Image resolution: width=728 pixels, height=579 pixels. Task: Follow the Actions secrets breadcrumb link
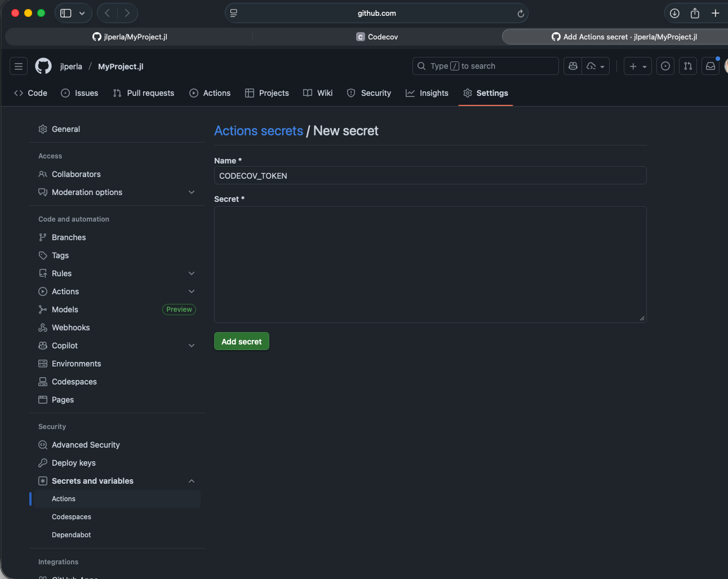click(259, 131)
